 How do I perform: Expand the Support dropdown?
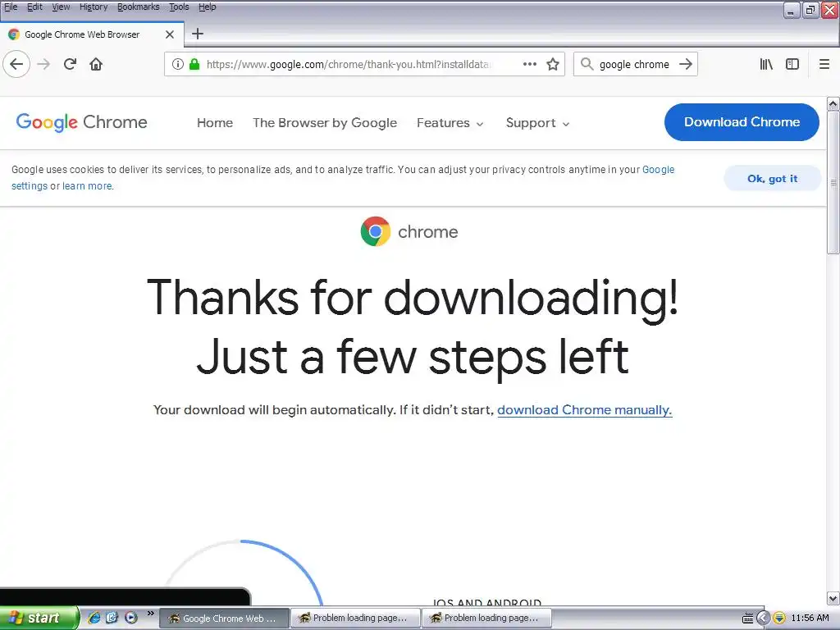[537, 123]
